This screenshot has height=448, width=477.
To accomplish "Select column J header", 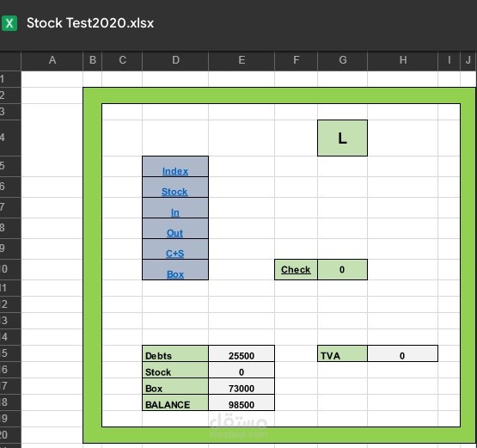I will pos(468,60).
